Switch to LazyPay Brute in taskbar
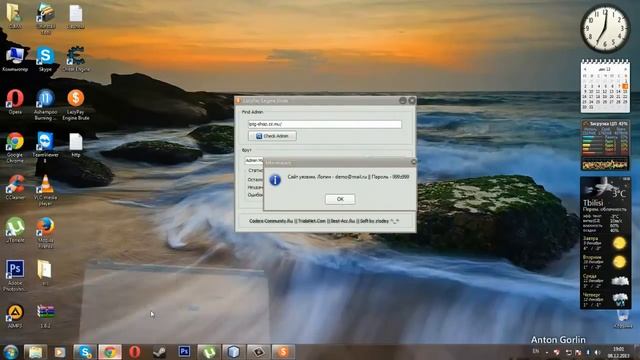This screenshot has width=640, height=360. tap(283, 352)
